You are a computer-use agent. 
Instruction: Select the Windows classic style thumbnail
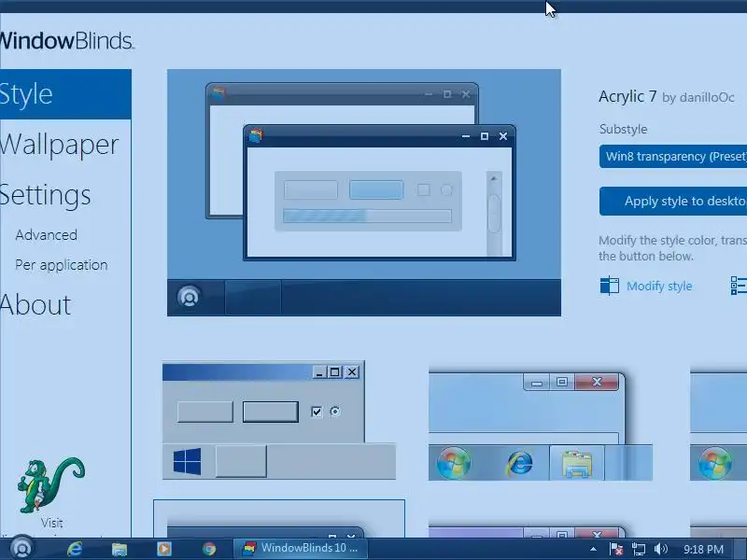tap(279, 421)
